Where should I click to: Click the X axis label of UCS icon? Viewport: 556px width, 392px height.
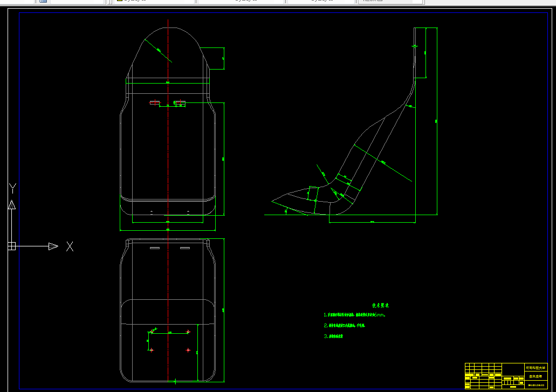[70, 246]
